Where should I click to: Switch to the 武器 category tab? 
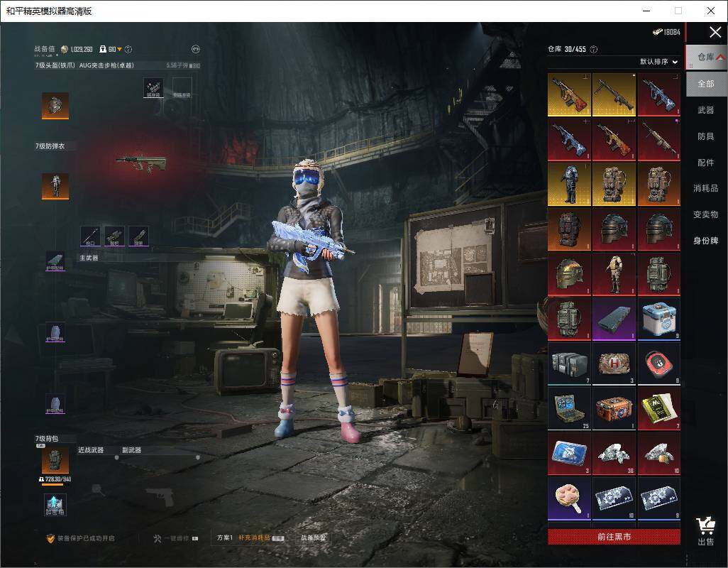pyautogui.click(x=706, y=110)
